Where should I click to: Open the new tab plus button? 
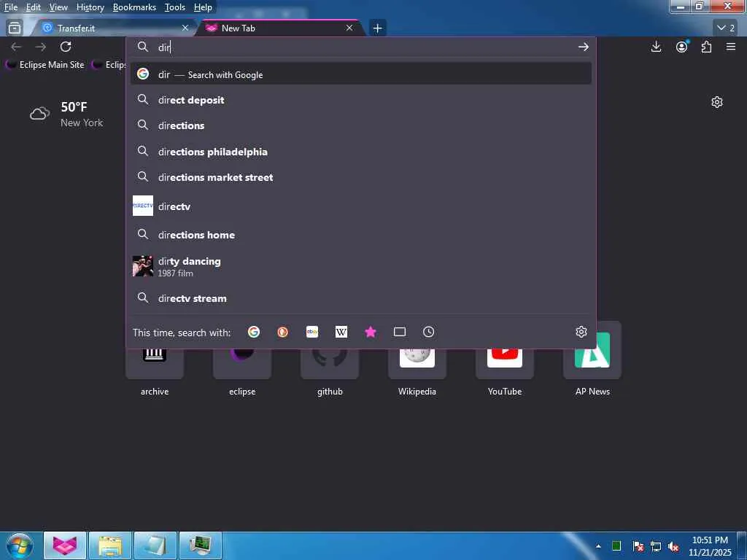point(377,28)
